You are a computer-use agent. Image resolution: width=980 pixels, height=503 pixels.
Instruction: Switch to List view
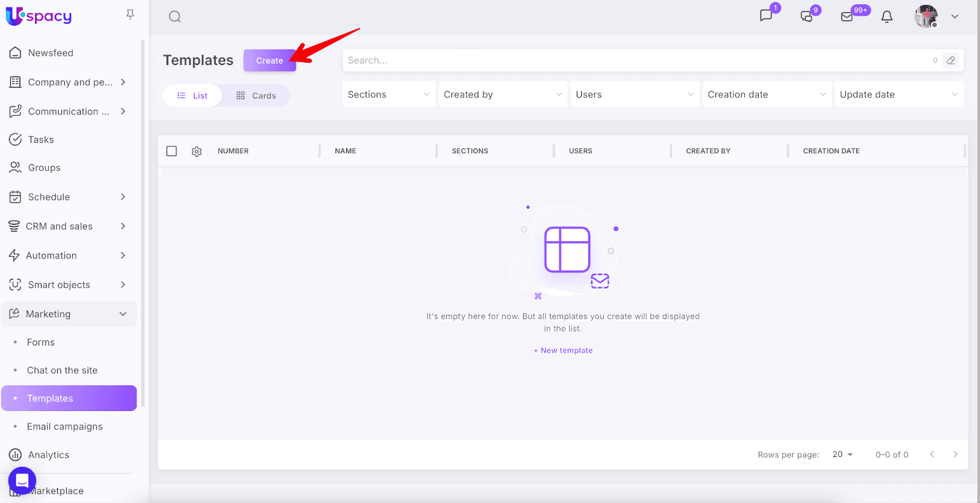(x=192, y=96)
